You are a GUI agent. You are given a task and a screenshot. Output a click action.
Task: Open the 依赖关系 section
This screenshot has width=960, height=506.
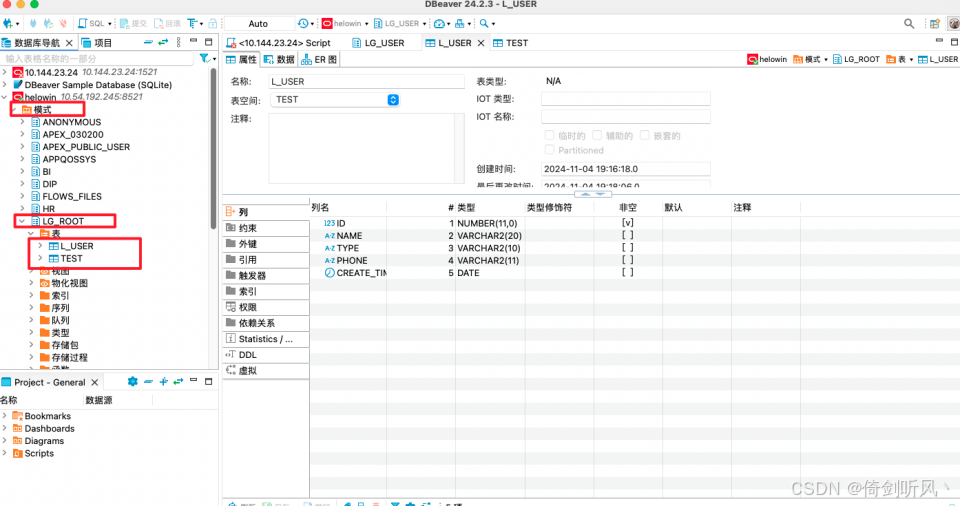click(266, 323)
